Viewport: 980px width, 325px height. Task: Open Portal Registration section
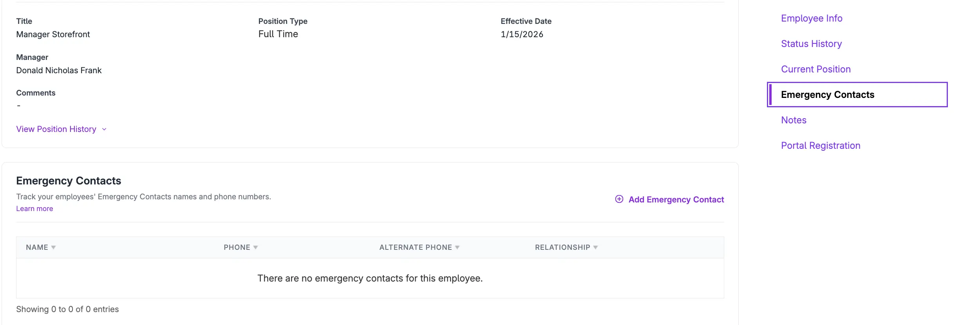(x=821, y=145)
